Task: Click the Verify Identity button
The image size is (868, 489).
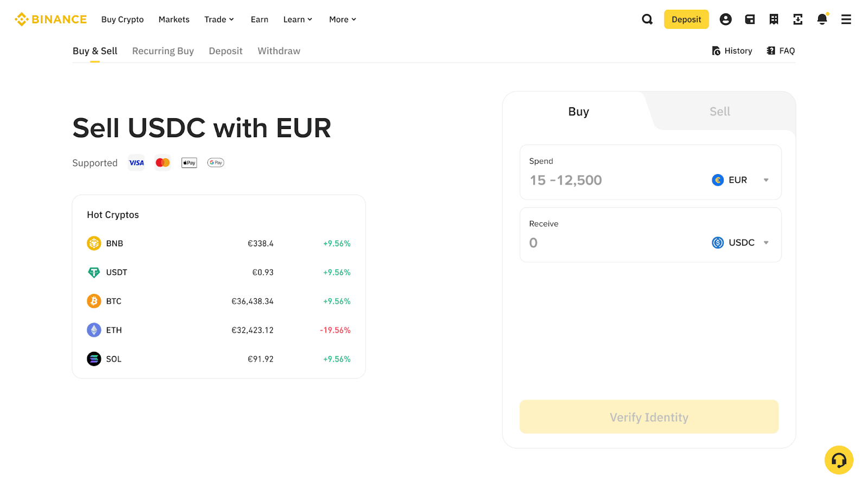Action: pos(649,417)
